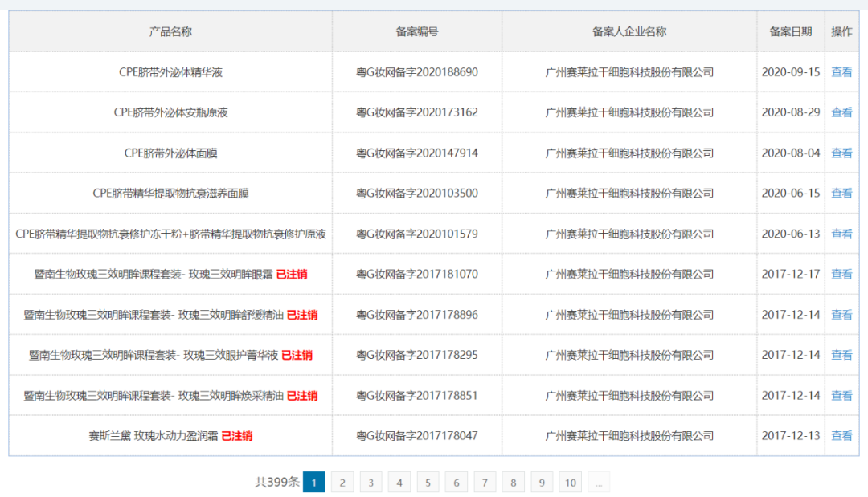Go to page 2 in pagination
The height and width of the screenshot is (497, 868).
[x=342, y=482]
